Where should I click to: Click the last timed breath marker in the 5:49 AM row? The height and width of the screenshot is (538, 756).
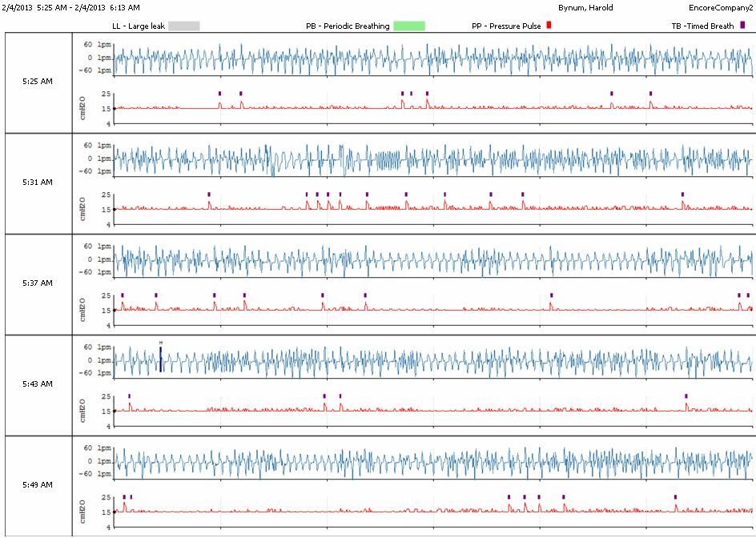[676, 496]
